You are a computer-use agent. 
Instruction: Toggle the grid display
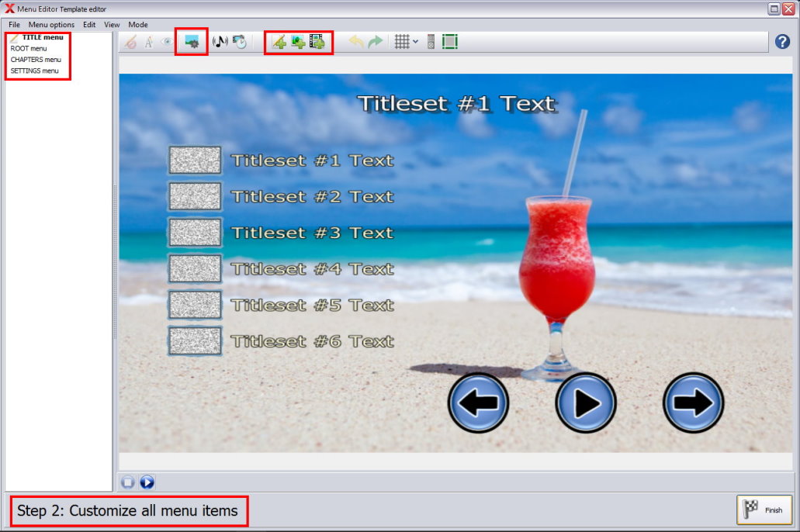[x=402, y=42]
